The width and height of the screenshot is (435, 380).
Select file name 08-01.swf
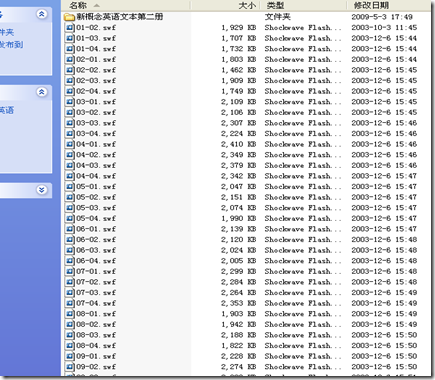[x=96, y=314]
